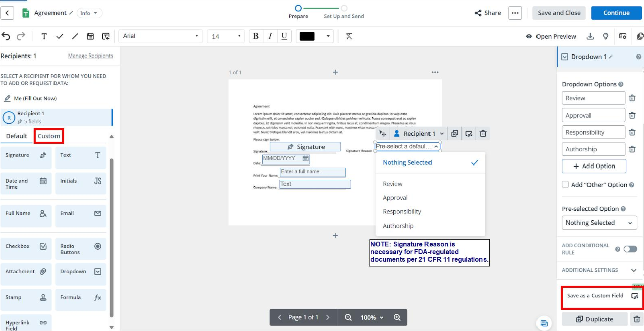Open the 100% zoom level dropdown
Image resolution: width=644 pixels, height=331 pixels.
point(372,317)
